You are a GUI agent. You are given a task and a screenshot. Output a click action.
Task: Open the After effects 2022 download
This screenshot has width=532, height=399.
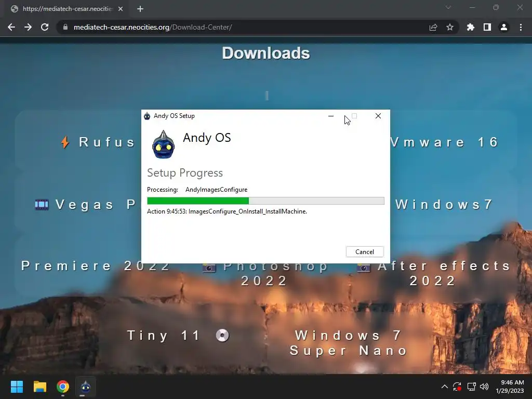[x=444, y=273]
